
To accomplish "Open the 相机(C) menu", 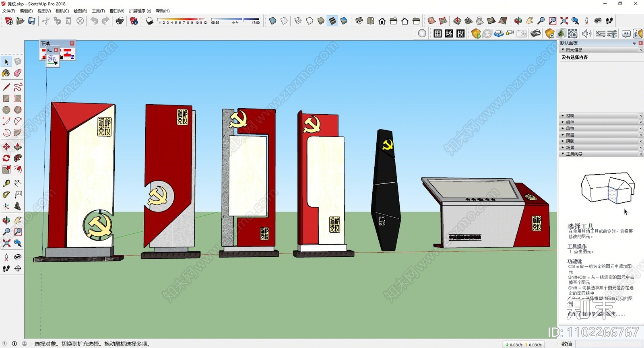I will (62, 11).
